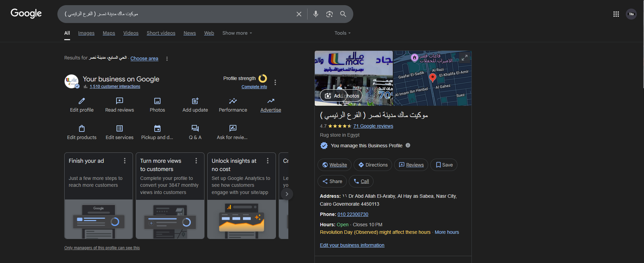Open search by image camera icon
The height and width of the screenshot is (263, 644).
click(329, 14)
